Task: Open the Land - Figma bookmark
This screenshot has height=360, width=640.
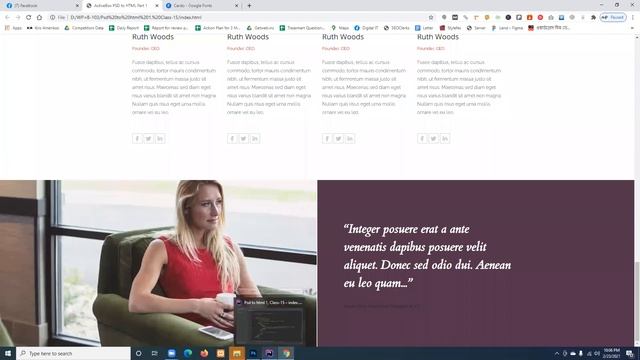Action: coord(507,28)
